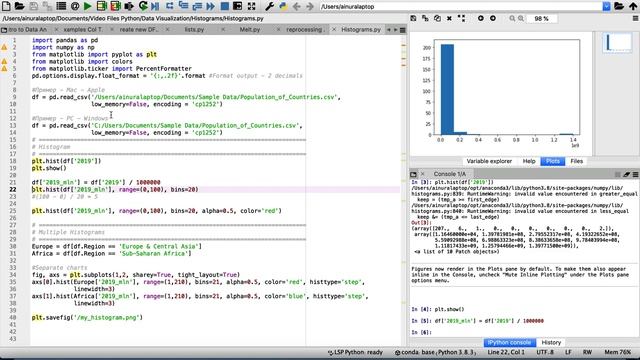
Task: Click the Open file folder icon
Action: [19, 6]
